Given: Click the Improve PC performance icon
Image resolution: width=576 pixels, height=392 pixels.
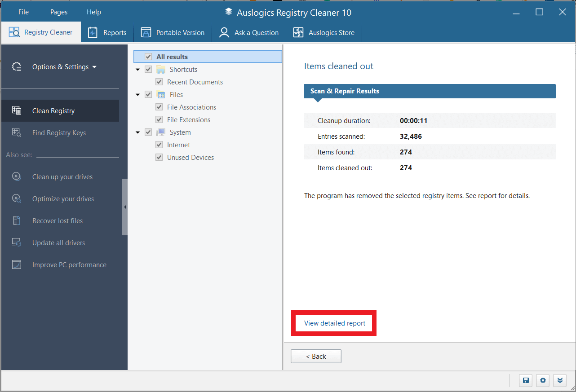Looking at the screenshot, I should (x=17, y=264).
